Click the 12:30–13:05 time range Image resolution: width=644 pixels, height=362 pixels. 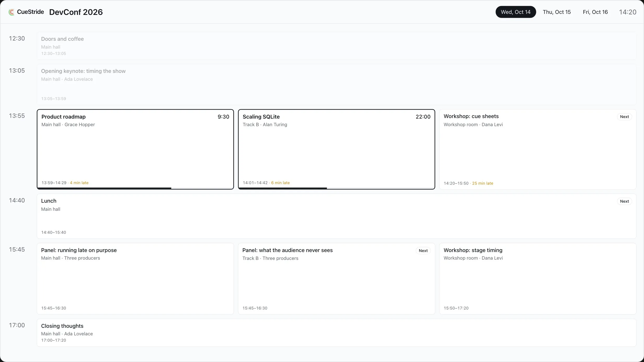[x=54, y=54]
